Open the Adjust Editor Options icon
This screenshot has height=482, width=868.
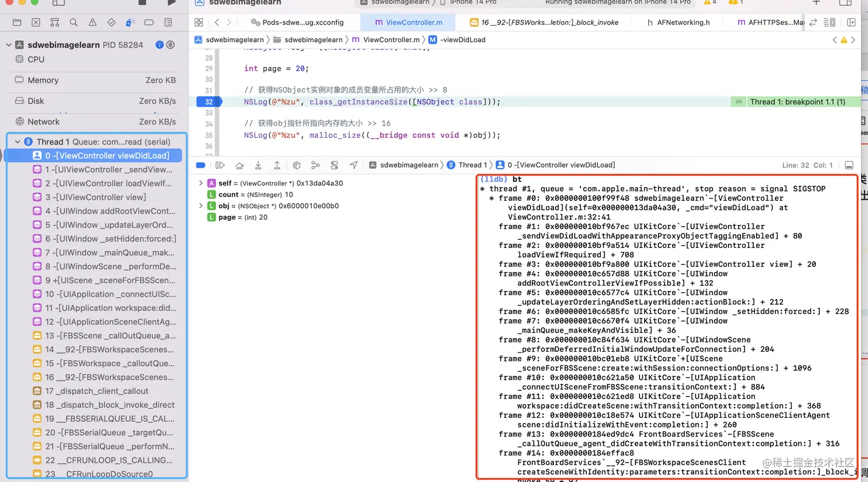(x=830, y=22)
